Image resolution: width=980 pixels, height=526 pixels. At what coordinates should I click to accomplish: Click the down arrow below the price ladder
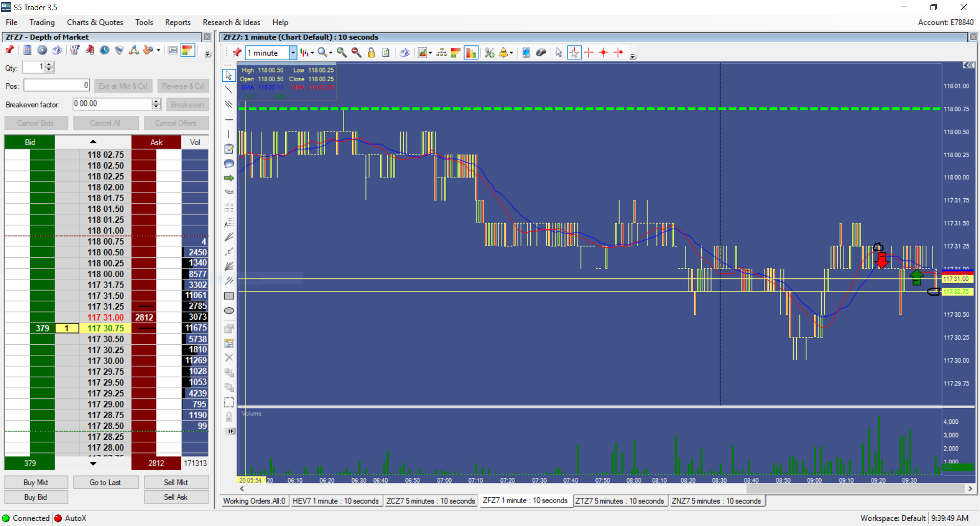tap(93, 463)
